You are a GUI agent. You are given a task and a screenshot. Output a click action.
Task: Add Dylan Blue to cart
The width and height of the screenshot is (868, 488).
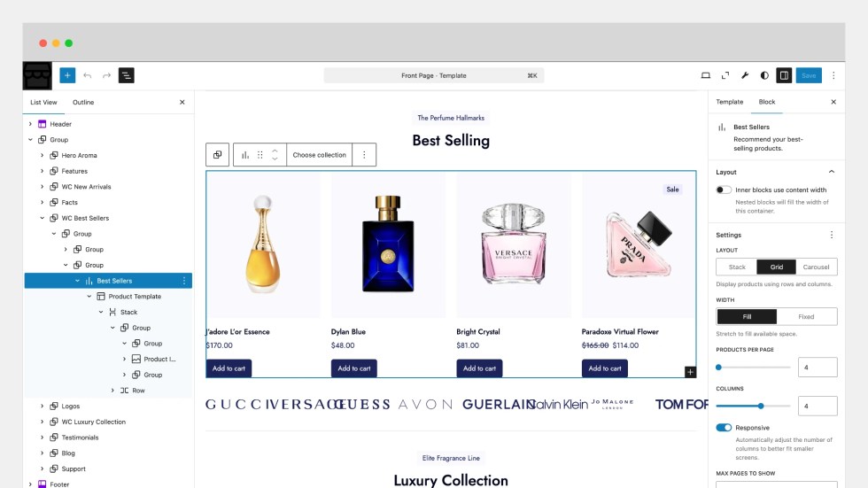[353, 368]
